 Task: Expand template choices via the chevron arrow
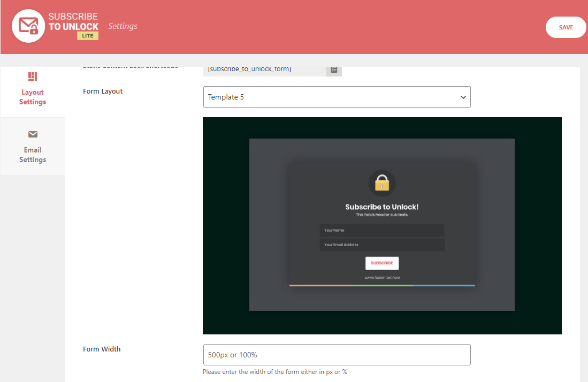pos(463,97)
